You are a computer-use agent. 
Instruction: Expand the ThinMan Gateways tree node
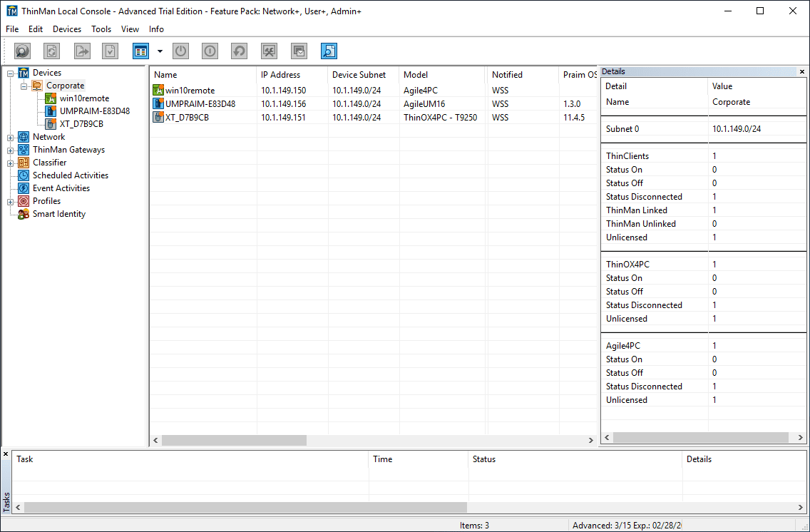pyautogui.click(x=10, y=150)
